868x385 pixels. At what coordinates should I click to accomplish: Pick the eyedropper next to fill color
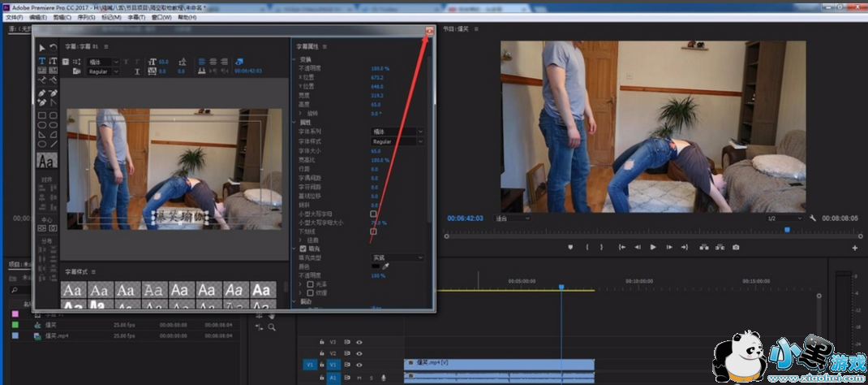(386, 266)
